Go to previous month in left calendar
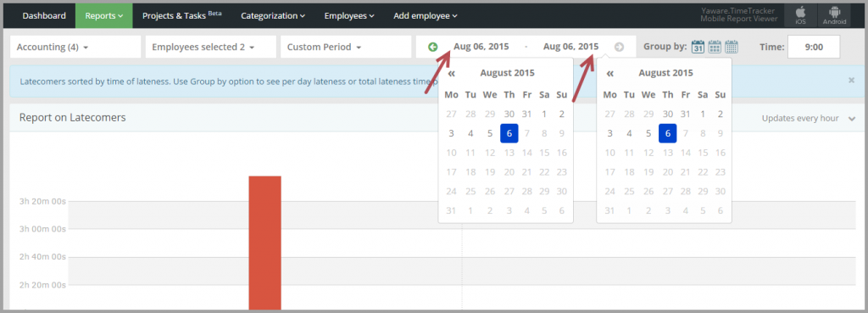The width and height of the screenshot is (868, 313). coord(452,73)
